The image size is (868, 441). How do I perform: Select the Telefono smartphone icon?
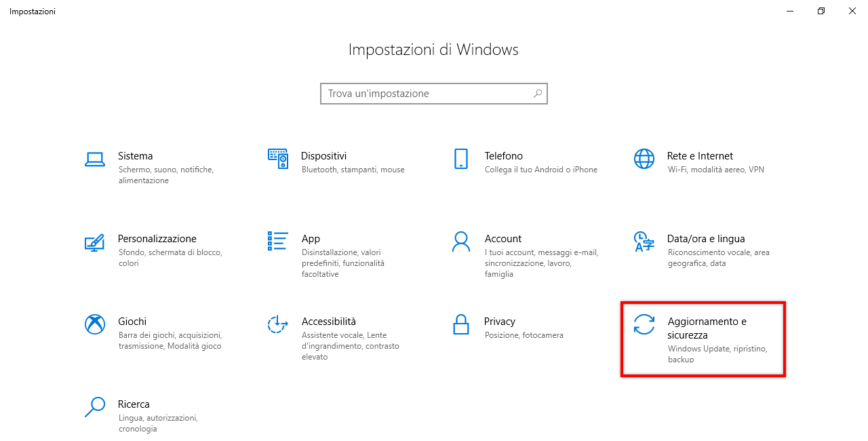461,159
